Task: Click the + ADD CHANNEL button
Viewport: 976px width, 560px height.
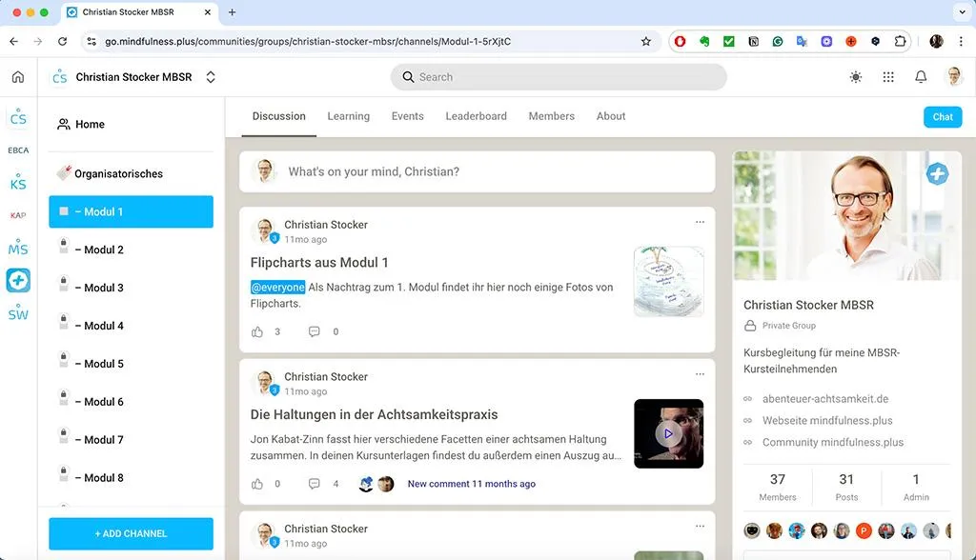Action: click(132, 534)
